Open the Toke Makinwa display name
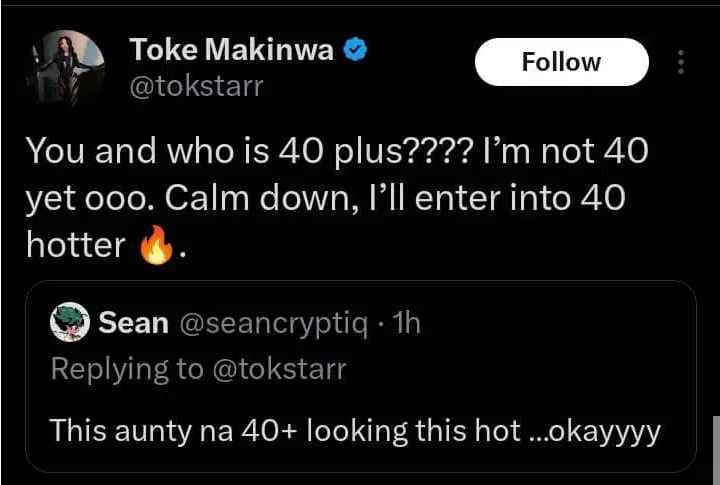 click(x=231, y=49)
